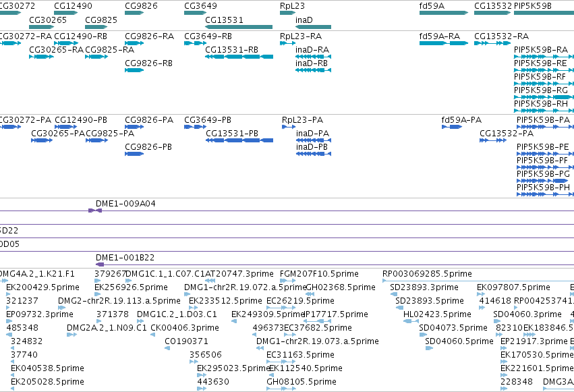574x392 pixels.
Task: Click the CG9825 gene label
Action: coord(101,20)
